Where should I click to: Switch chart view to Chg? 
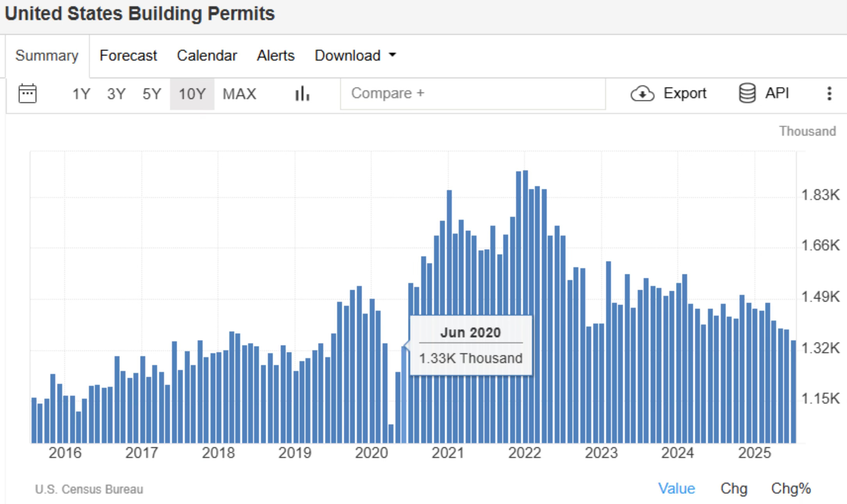[x=733, y=488]
